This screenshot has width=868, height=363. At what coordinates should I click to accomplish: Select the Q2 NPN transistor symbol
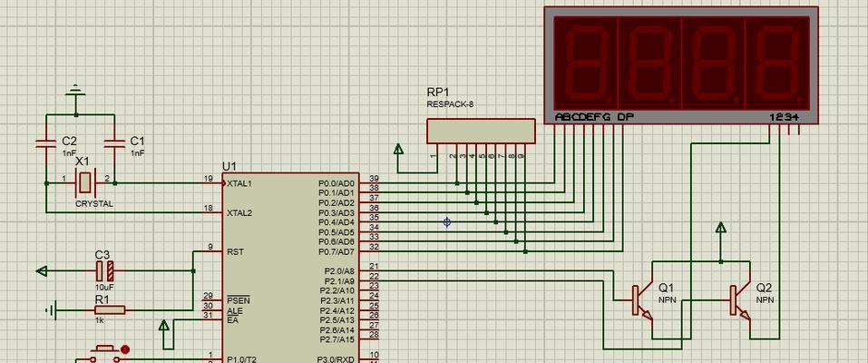pos(739,301)
